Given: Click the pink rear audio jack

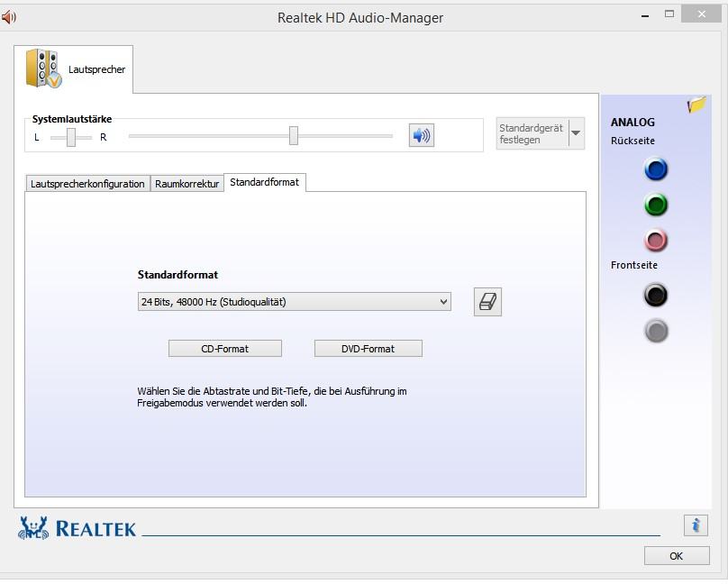Looking at the screenshot, I should pos(656,241).
